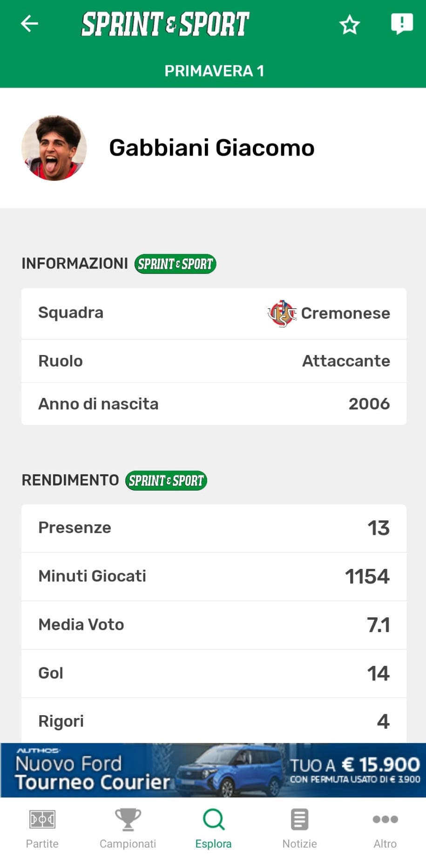The width and height of the screenshot is (426, 868).
Task: Tap the Cremonese team crest
Action: pos(282,314)
